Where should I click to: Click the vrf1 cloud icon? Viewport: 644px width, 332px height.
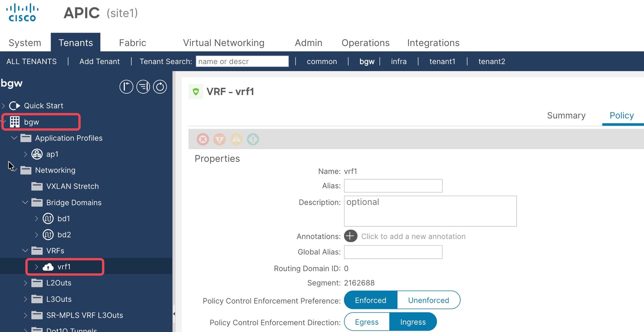48,267
